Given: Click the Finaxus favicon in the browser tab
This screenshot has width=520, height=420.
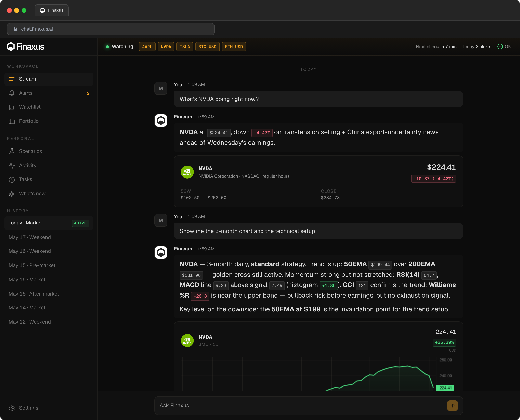Looking at the screenshot, I should point(42,10).
